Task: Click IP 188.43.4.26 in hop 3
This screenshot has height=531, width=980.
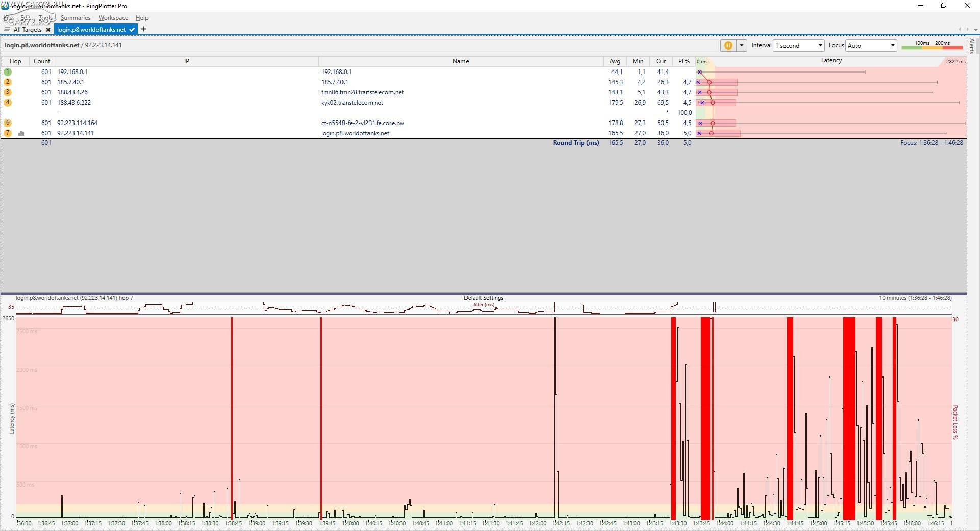Action: pos(72,92)
